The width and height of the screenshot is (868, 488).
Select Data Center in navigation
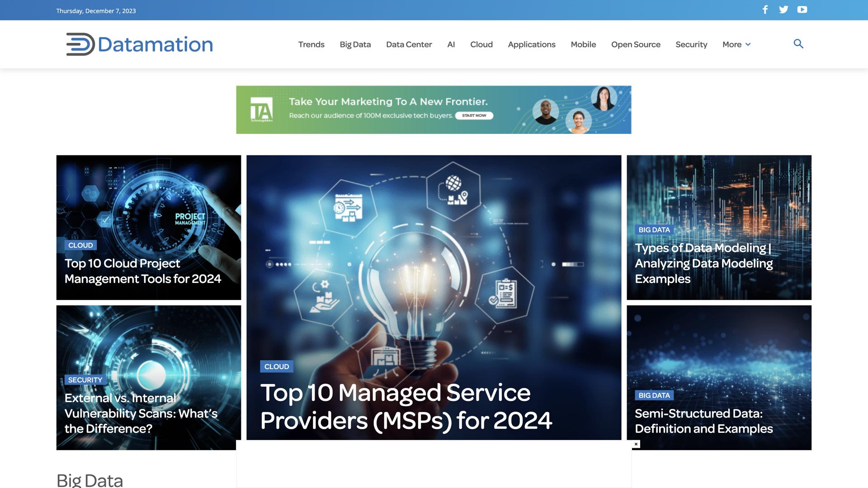click(x=409, y=44)
